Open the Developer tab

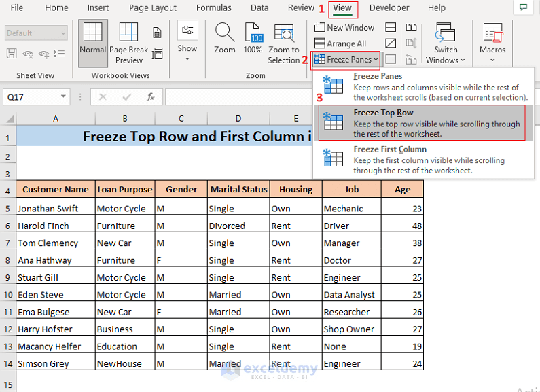coord(389,8)
